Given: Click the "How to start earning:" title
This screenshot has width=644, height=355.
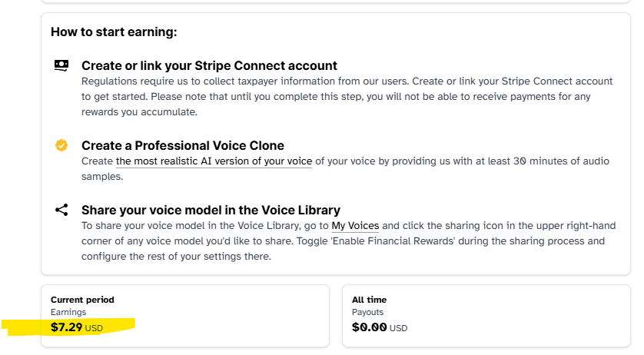Looking at the screenshot, I should tap(114, 32).
